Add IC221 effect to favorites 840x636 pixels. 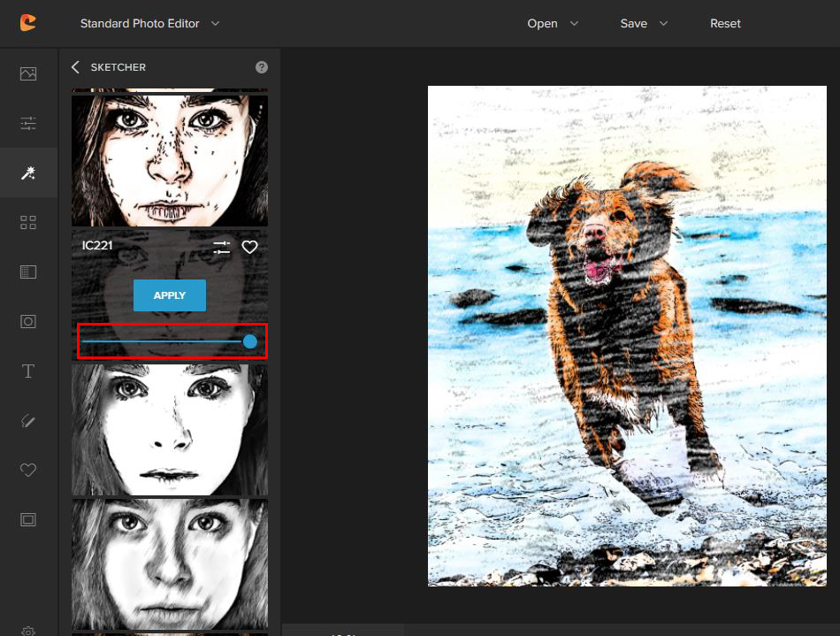(250, 247)
